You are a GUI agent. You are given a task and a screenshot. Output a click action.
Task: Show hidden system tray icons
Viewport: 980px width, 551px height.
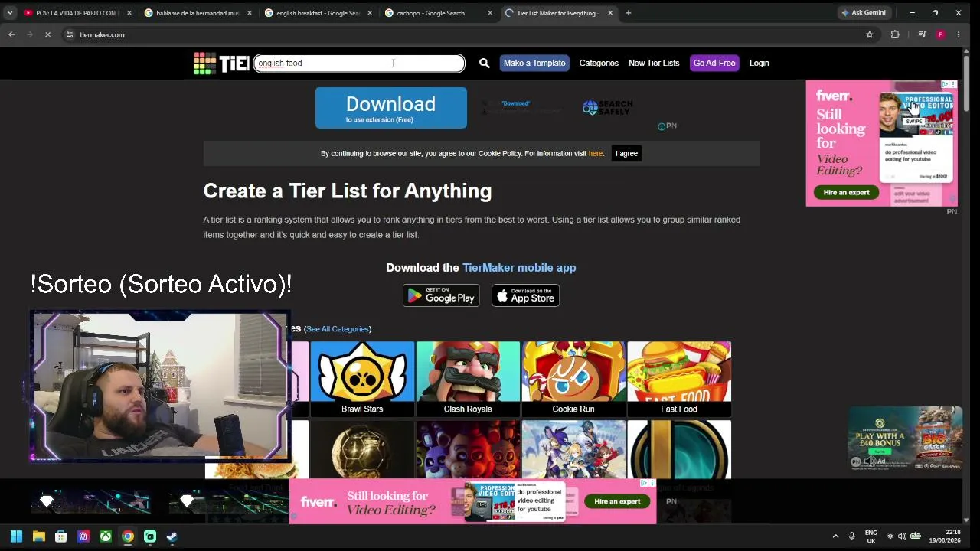835,536
